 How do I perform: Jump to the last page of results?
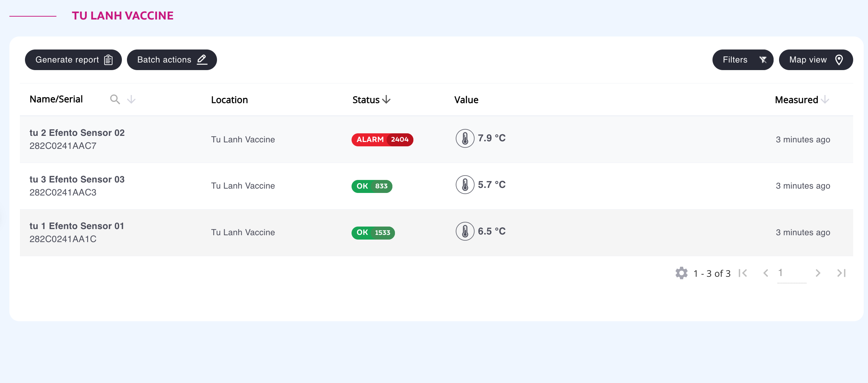click(842, 273)
